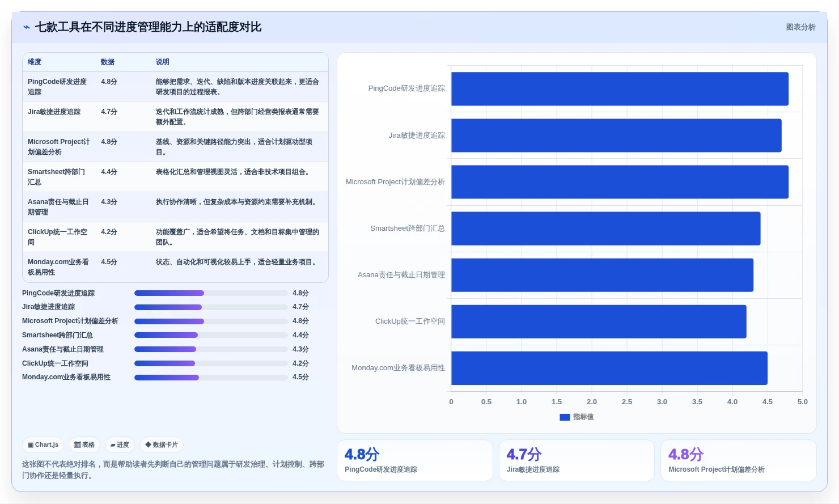
Task: Click the x-axis tick label 5.0
Action: coord(802,402)
